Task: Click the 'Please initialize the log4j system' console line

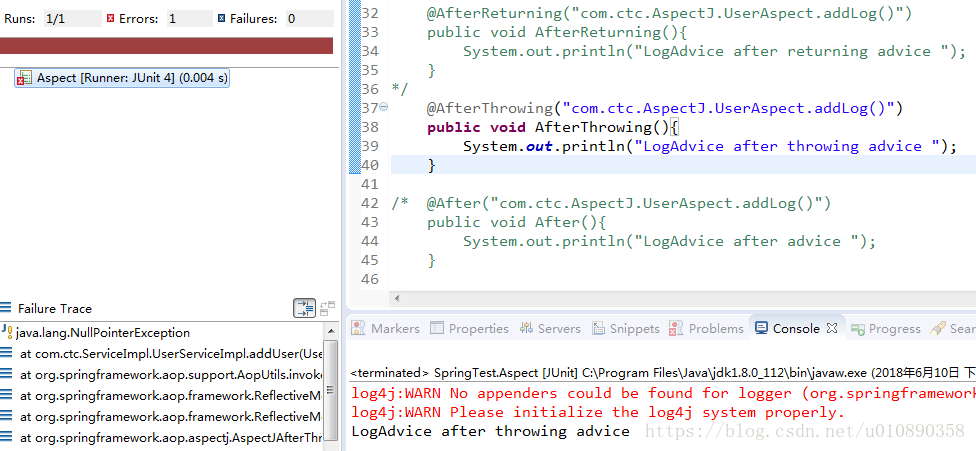Action: pos(598,412)
